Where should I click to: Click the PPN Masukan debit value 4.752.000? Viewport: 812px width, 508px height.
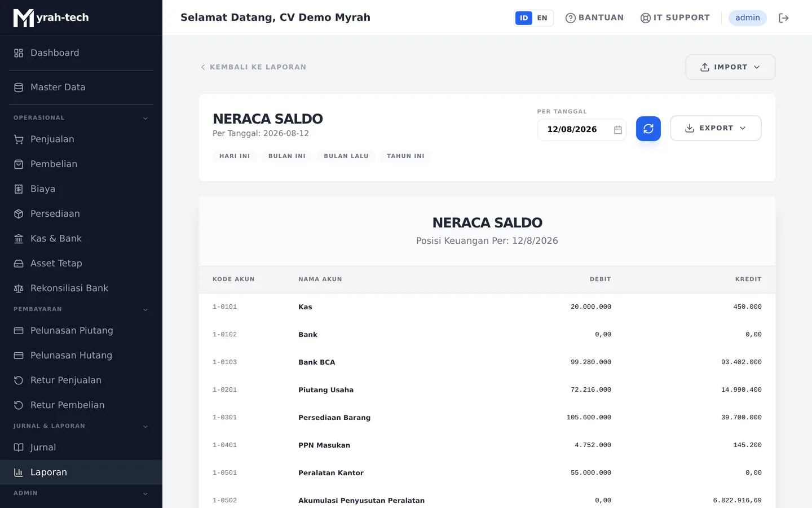point(593,445)
